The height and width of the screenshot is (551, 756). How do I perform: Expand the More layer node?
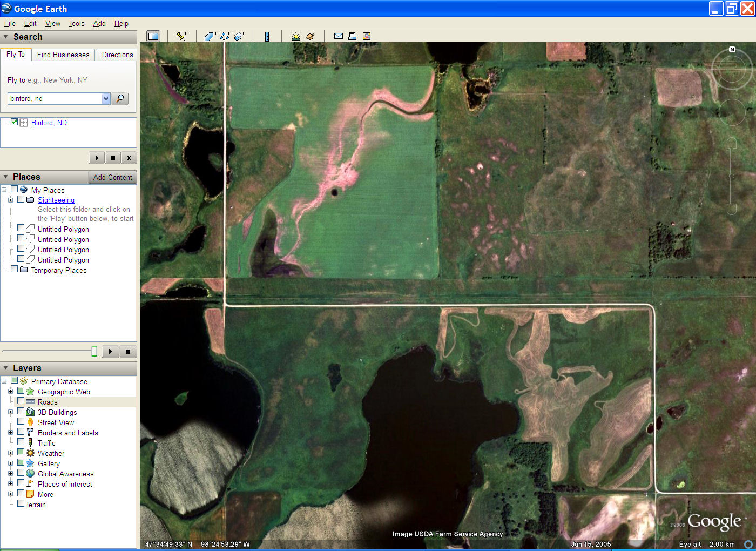point(10,494)
